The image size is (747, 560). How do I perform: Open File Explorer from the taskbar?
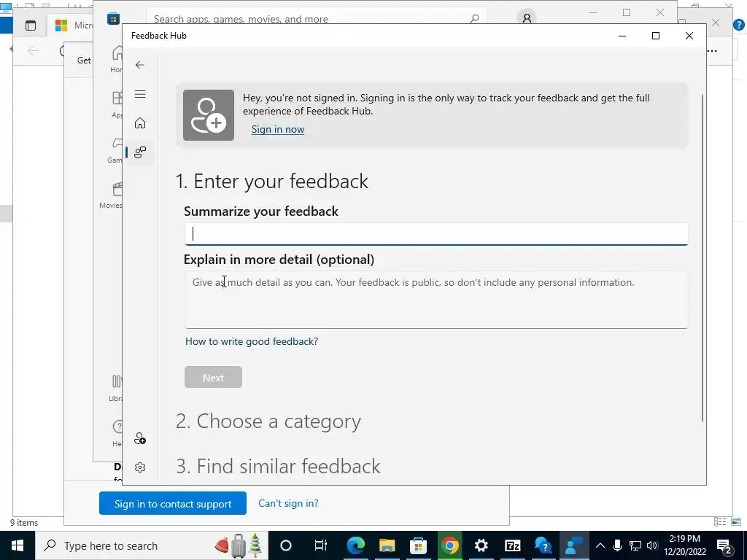click(x=387, y=545)
